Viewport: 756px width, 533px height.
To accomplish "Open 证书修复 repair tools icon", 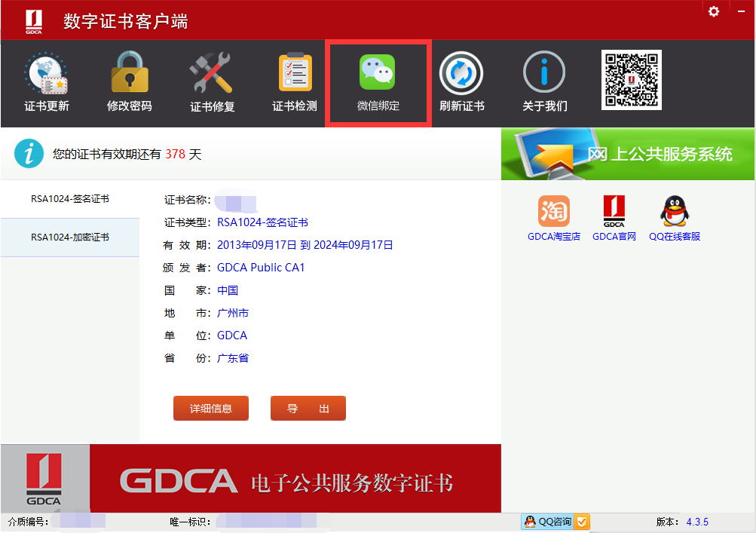I will click(x=212, y=72).
